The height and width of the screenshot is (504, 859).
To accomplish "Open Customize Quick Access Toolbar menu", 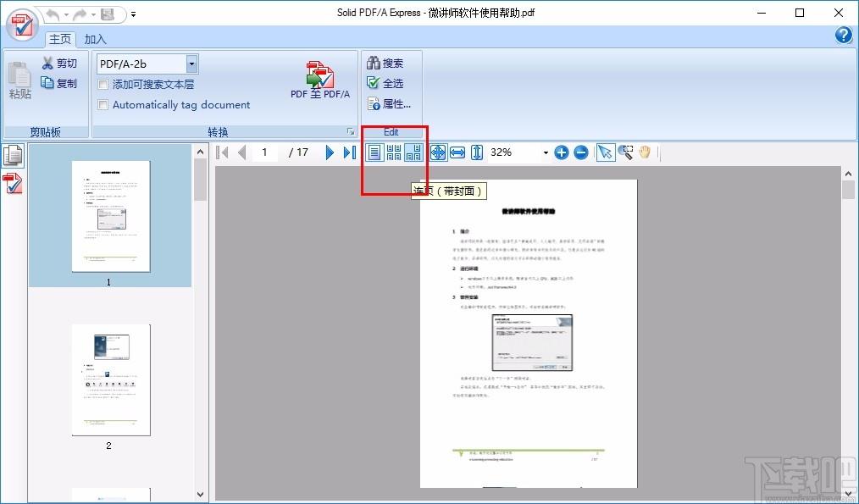I will pos(134,14).
